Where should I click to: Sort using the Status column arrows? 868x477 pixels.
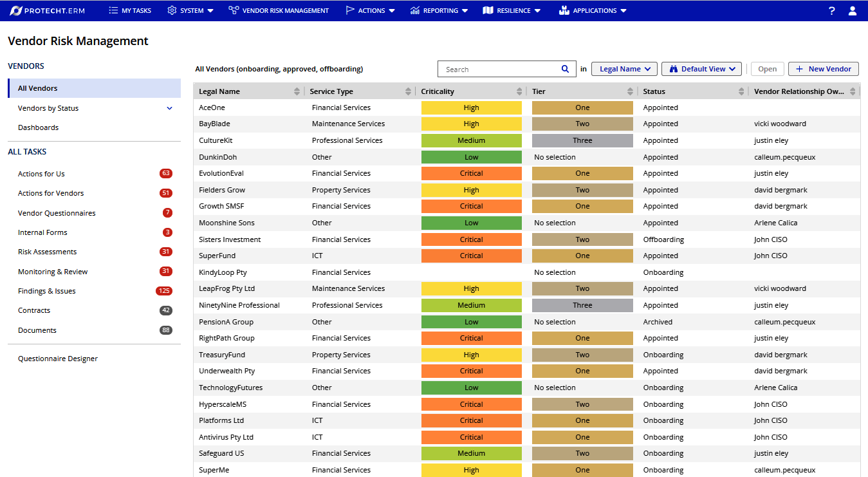tap(741, 91)
